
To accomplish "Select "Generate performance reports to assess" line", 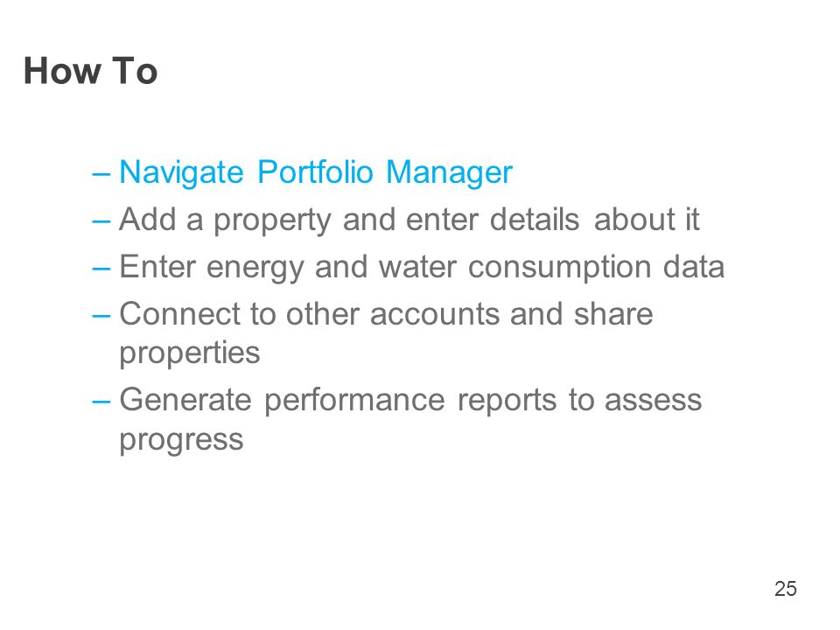I will point(410,400).
